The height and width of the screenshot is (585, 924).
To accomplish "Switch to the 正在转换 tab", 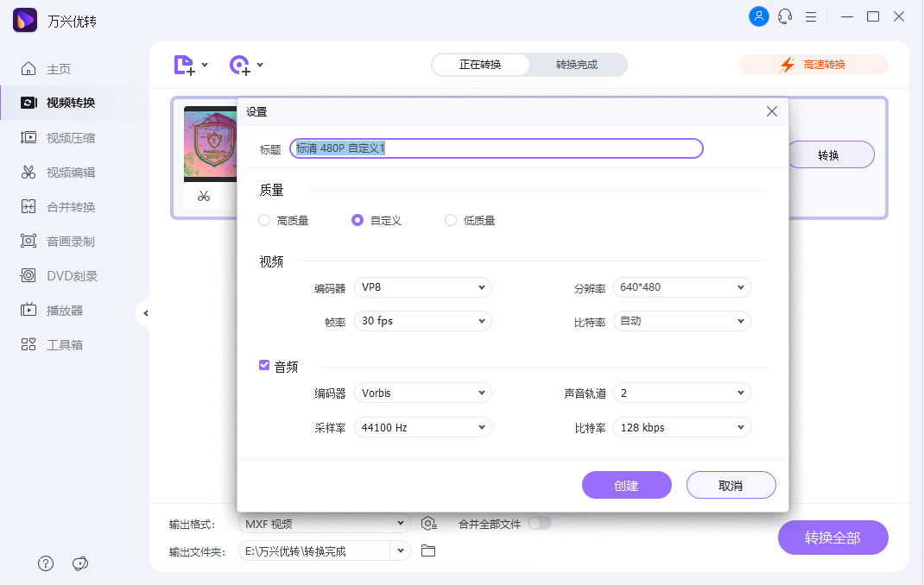I will pyautogui.click(x=480, y=64).
